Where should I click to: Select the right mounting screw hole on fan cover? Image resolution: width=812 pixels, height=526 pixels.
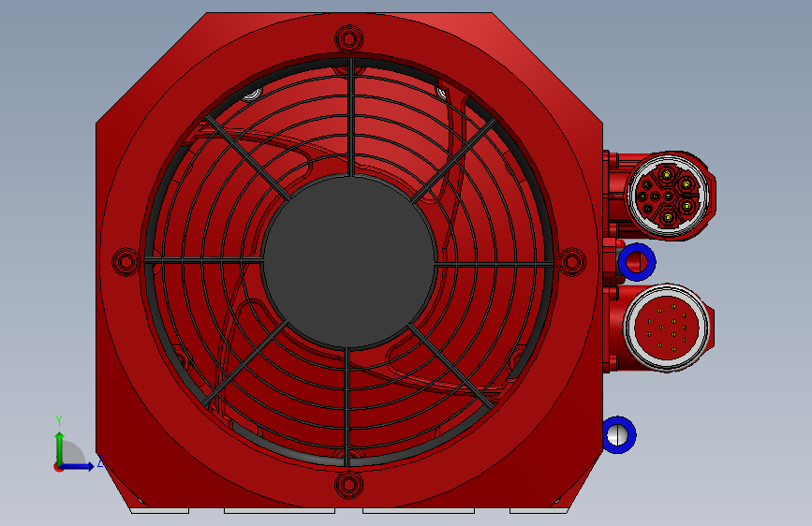[x=572, y=262]
